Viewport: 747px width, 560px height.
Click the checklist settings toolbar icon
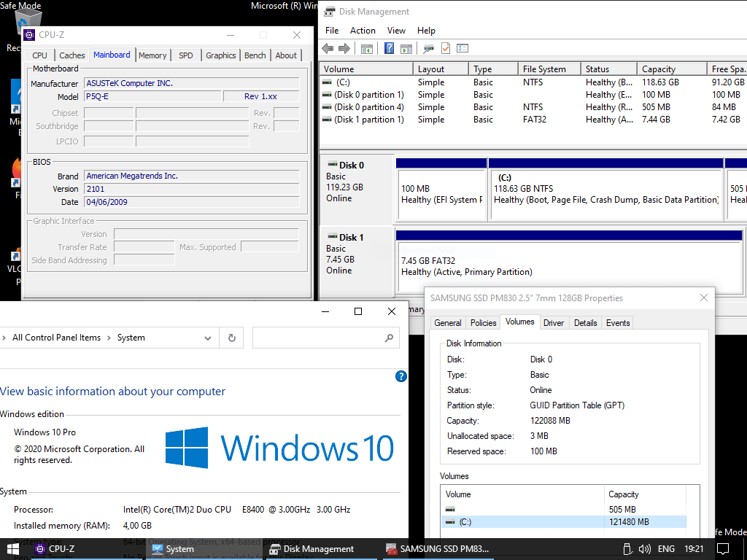(462, 48)
